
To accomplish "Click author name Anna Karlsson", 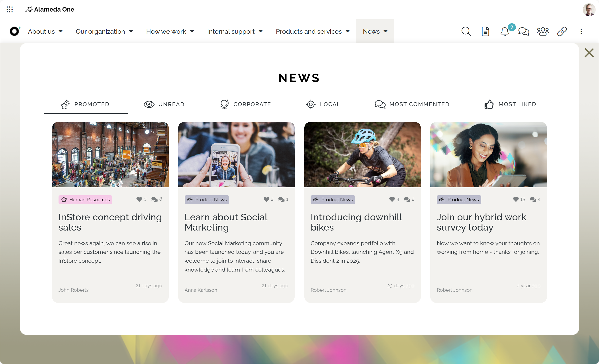I will (x=201, y=290).
